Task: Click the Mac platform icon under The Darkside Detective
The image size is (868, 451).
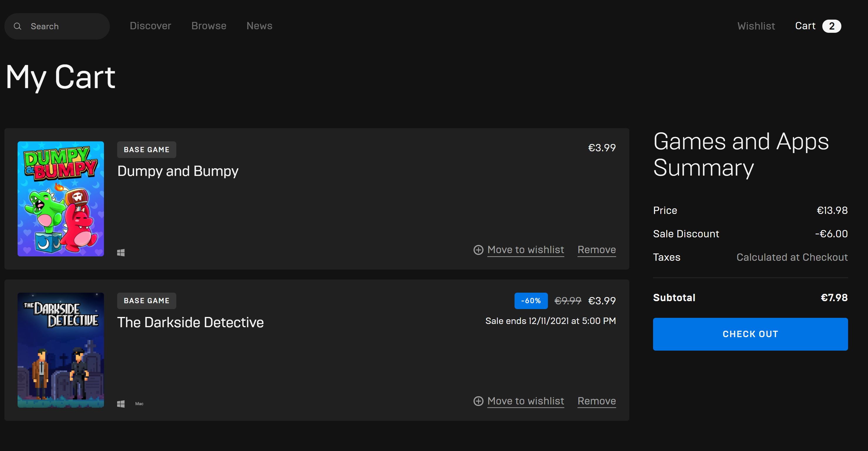Action: pos(139,404)
